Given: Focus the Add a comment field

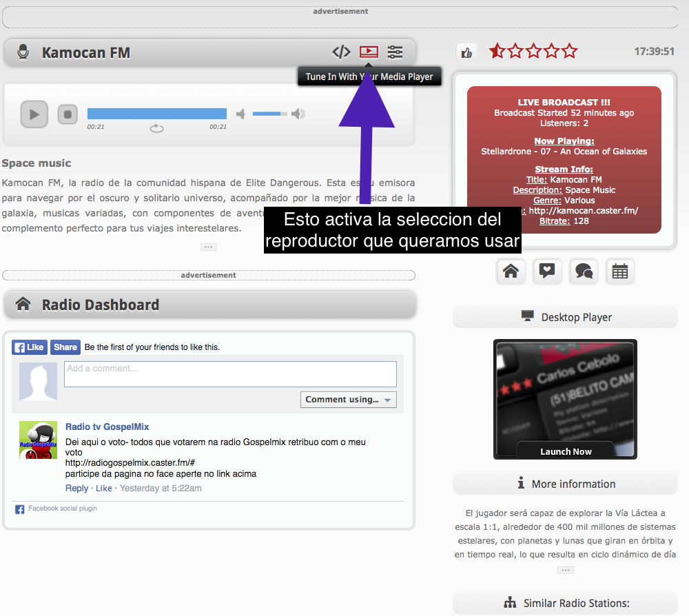Looking at the screenshot, I should click(x=230, y=374).
